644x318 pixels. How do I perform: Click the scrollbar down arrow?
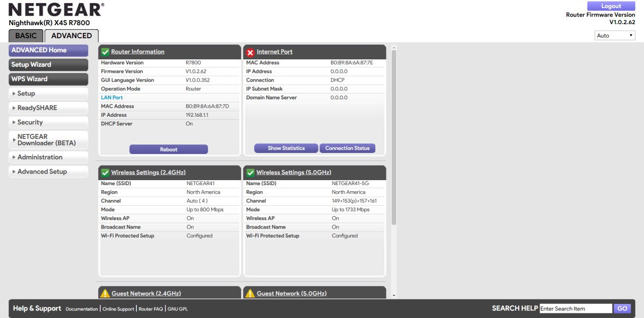393,295
